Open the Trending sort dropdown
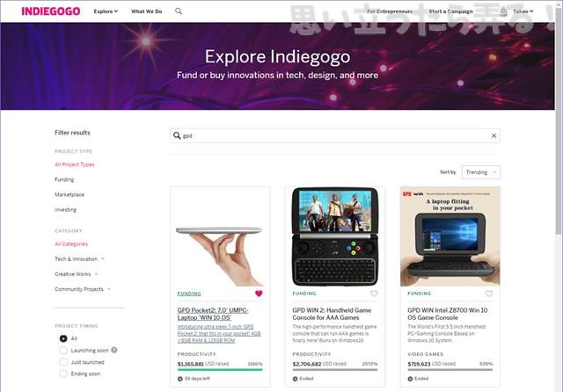The image size is (563, 392). click(481, 172)
